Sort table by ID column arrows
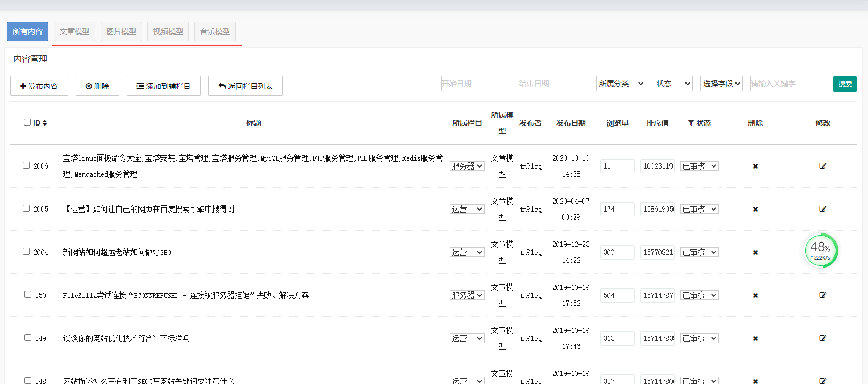The image size is (868, 384). click(x=45, y=123)
